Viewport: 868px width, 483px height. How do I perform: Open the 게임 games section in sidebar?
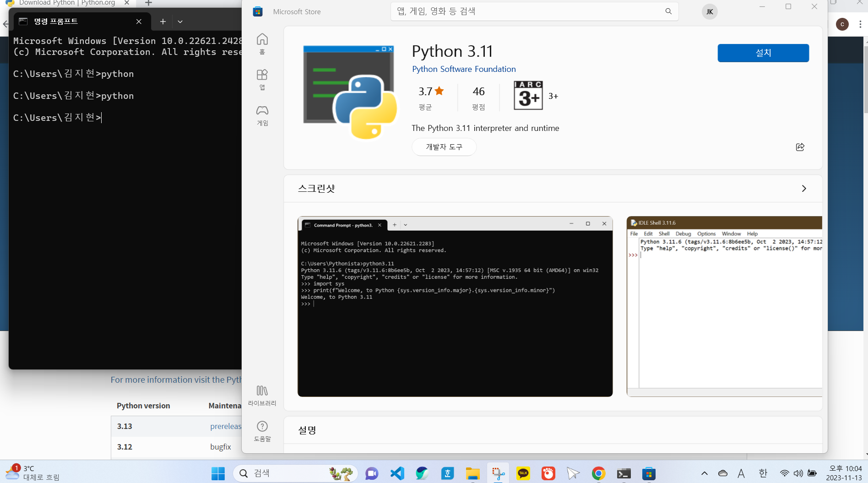tap(262, 115)
